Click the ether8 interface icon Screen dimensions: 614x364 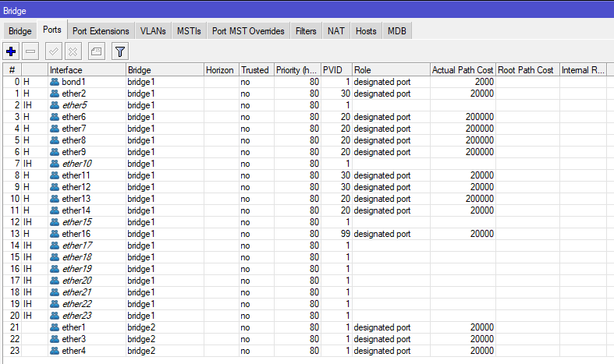pyautogui.click(x=55, y=140)
